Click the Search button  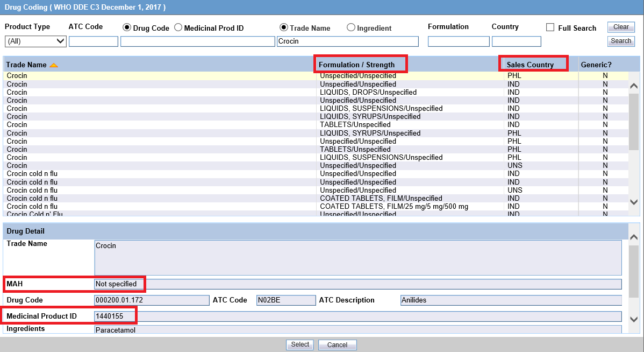[621, 41]
